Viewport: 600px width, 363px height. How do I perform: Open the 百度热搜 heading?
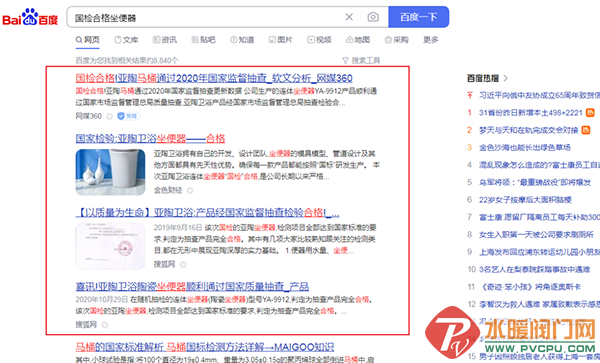(x=483, y=78)
